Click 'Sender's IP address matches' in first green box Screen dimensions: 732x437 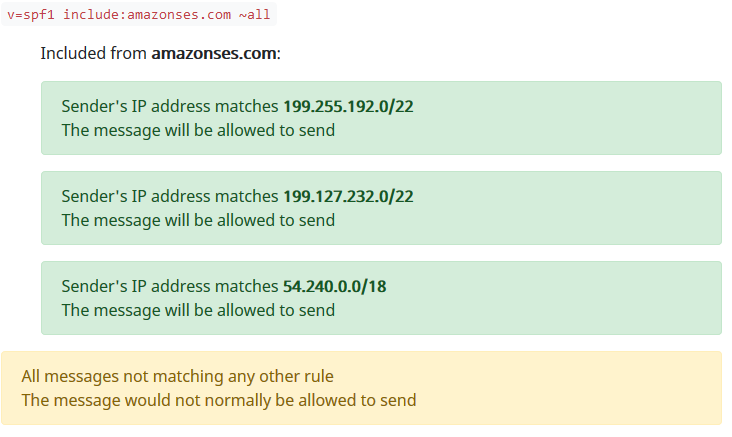click(x=169, y=107)
